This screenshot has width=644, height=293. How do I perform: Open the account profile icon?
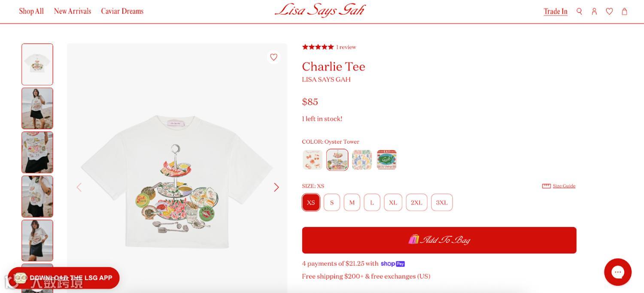pyautogui.click(x=594, y=11)
